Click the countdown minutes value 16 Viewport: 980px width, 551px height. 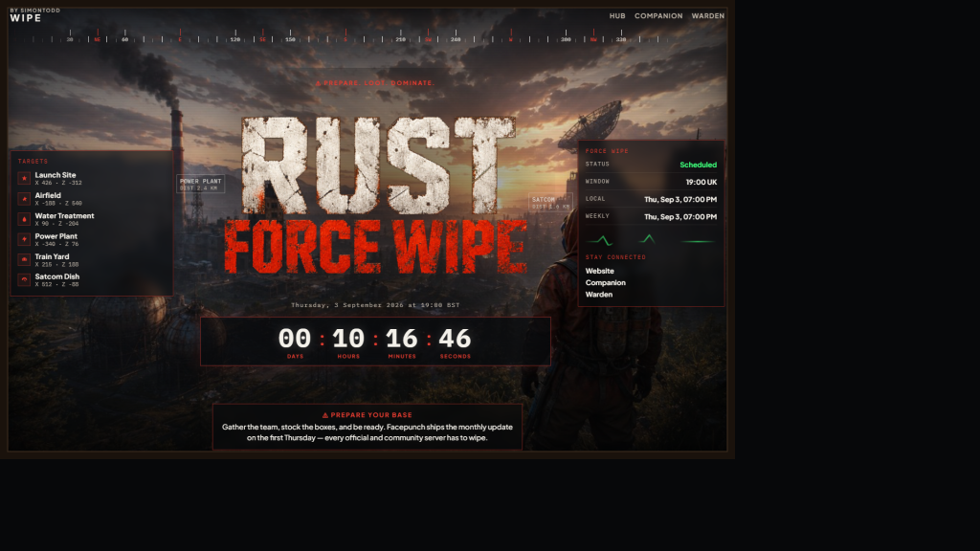coord(401,339)
